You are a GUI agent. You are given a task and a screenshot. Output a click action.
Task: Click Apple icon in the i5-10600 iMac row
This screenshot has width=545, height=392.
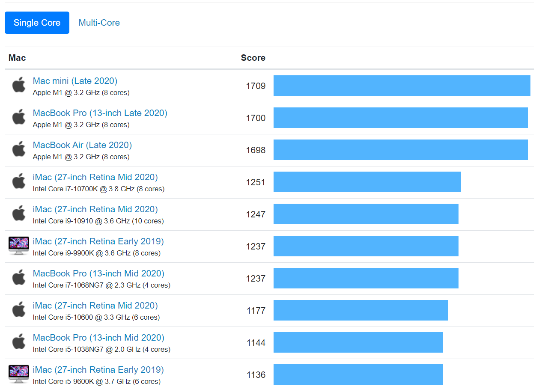[x=19, y=310]
